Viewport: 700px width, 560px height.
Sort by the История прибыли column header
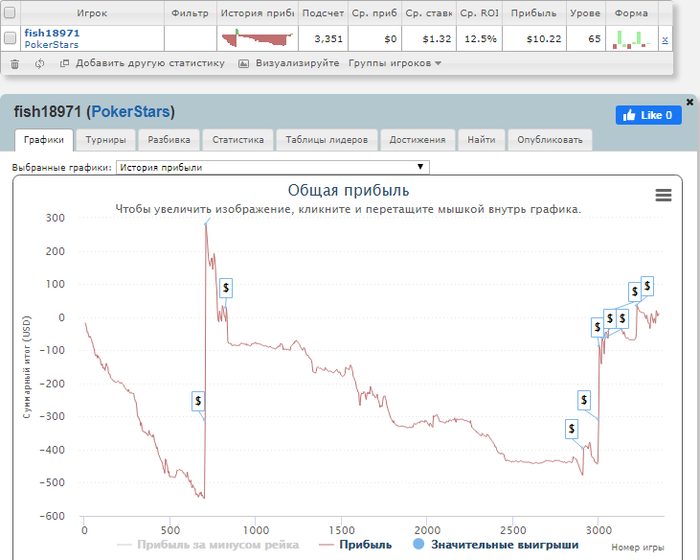[257, 13]
